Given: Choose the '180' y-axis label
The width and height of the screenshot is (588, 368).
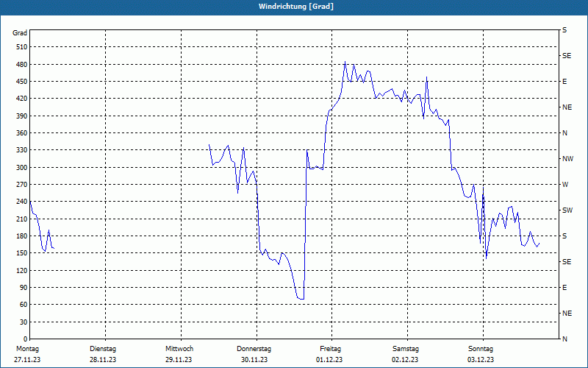Looking at the screenshot, I should pos(22,236).
